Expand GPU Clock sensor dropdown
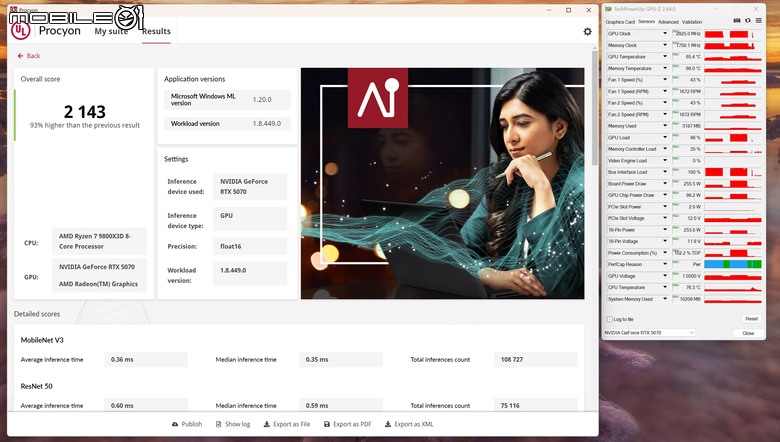Image resolution: width=780 pixels, height=442 pixels. click(x=665, y=34)
